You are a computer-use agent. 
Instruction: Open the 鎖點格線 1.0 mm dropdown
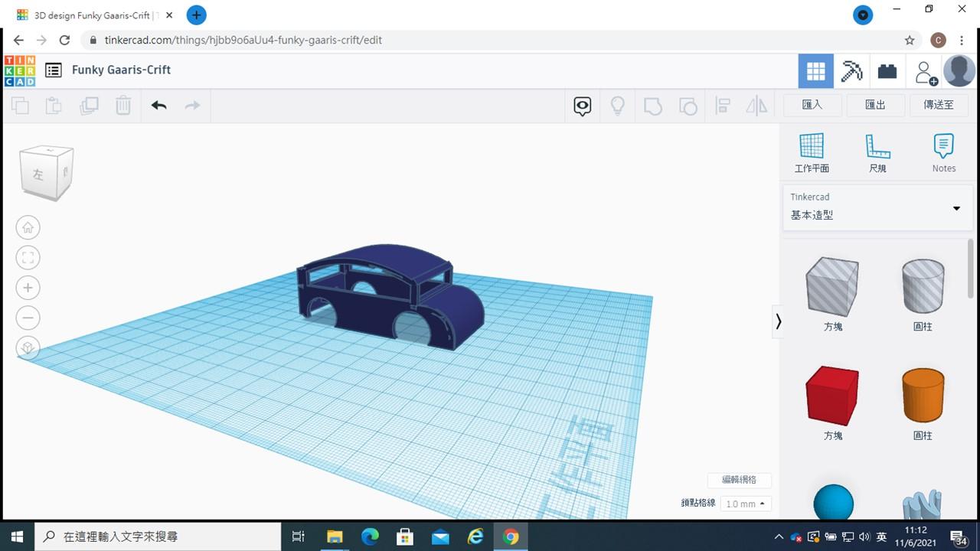click(x=746, y=504)
